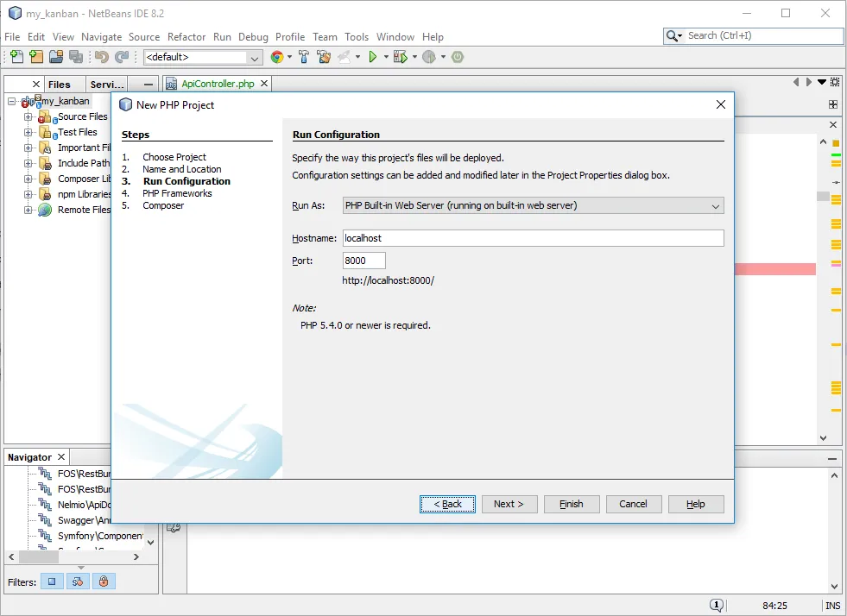Viewport: 847px width, 616px height.
Task: Click the pink error mark in stripe
Action: pos(836,264)
